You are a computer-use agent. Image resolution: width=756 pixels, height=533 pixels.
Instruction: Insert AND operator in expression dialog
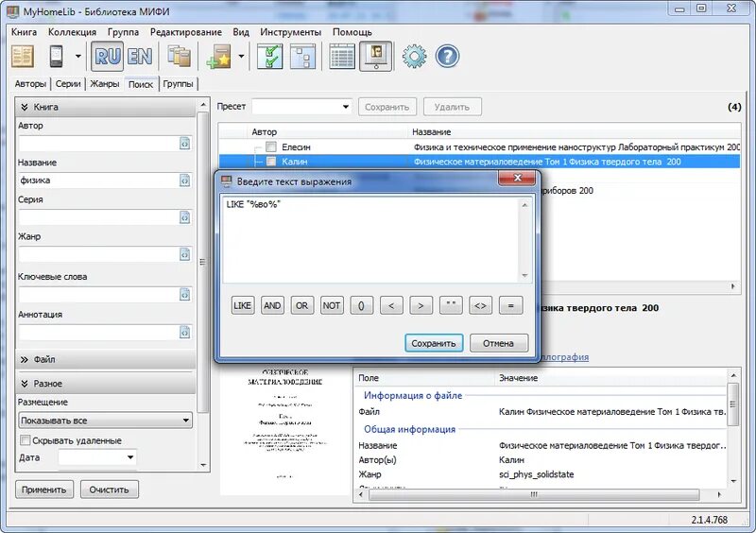tap(272, 305)
